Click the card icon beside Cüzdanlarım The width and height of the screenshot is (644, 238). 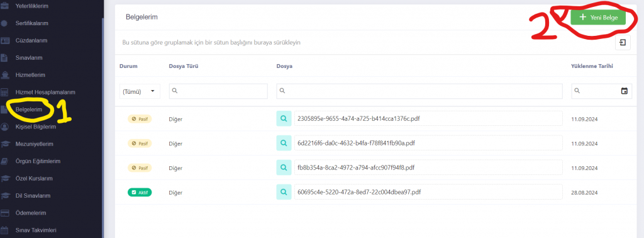5,41
